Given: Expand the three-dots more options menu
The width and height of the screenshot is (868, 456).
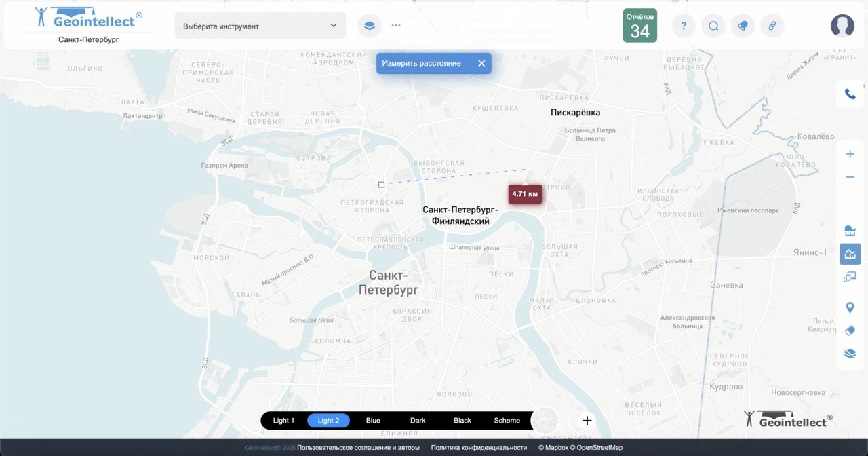Looking at the screenshot, I should tap(396, 26).
